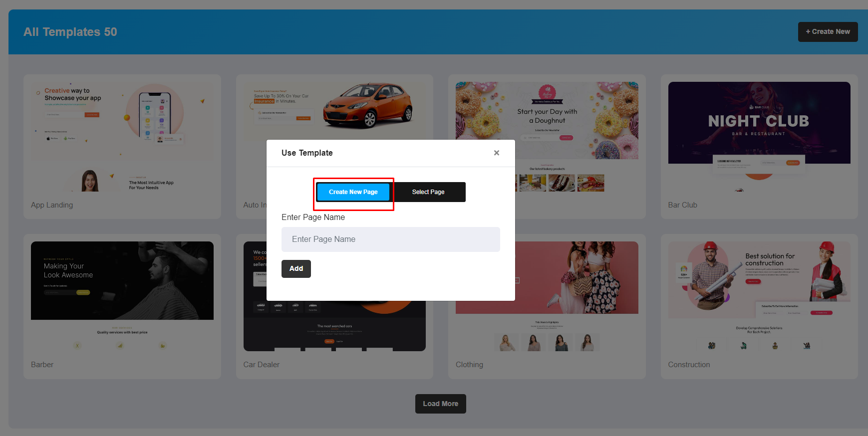
Task: Click the Construction template label
Action: point(689,365)
